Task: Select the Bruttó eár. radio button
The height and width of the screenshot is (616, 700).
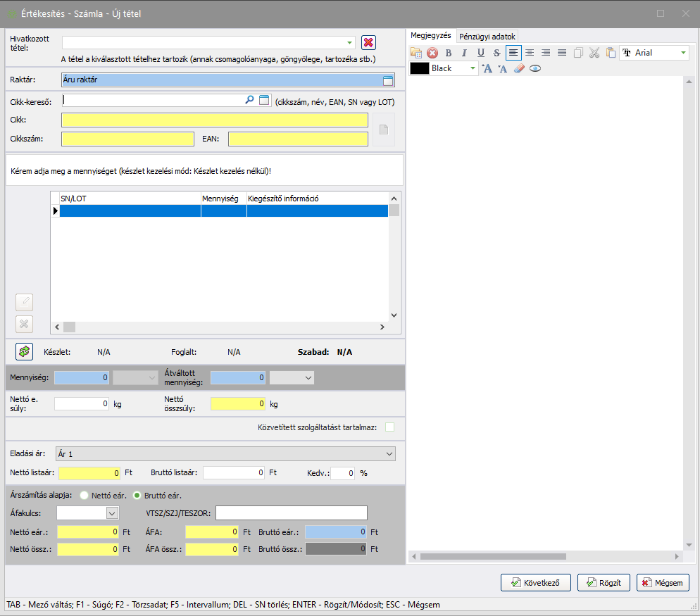Action: (x=138, y=495)
